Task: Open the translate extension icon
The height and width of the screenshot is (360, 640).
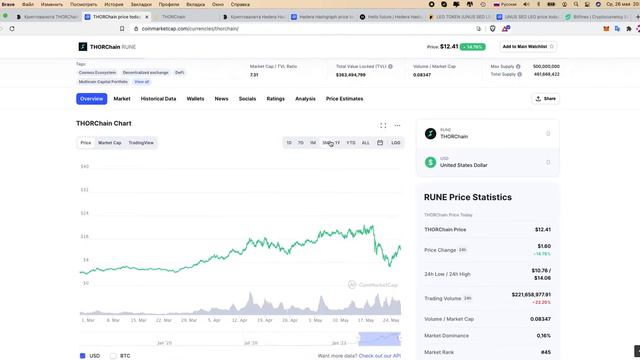Action: 617,29
